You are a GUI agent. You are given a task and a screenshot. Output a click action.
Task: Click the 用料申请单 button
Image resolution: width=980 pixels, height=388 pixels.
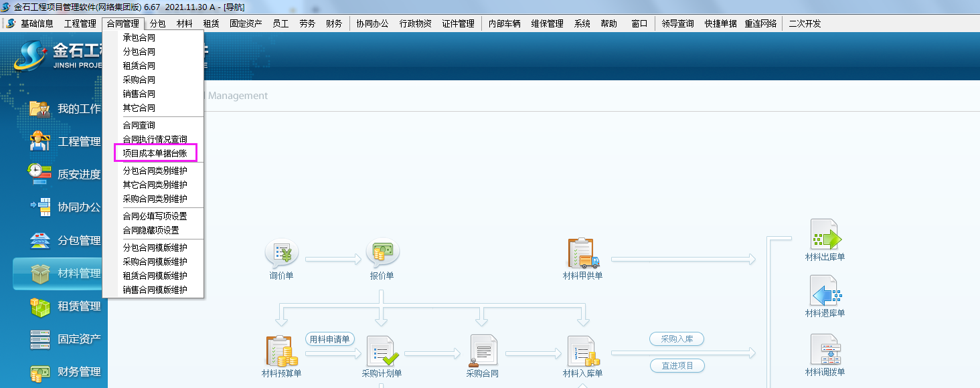(330, 339)
